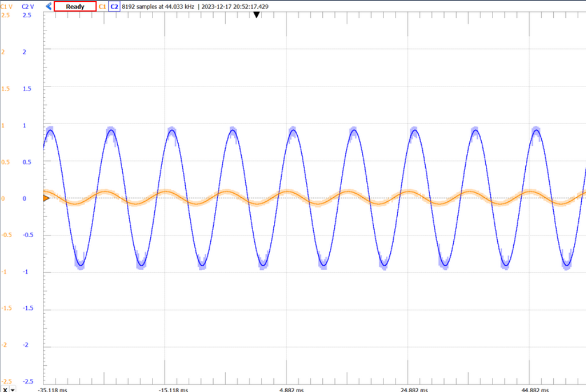Screen dimensions: 586x392
Task: Click the black trigger position marker
Action: [256, 15]
